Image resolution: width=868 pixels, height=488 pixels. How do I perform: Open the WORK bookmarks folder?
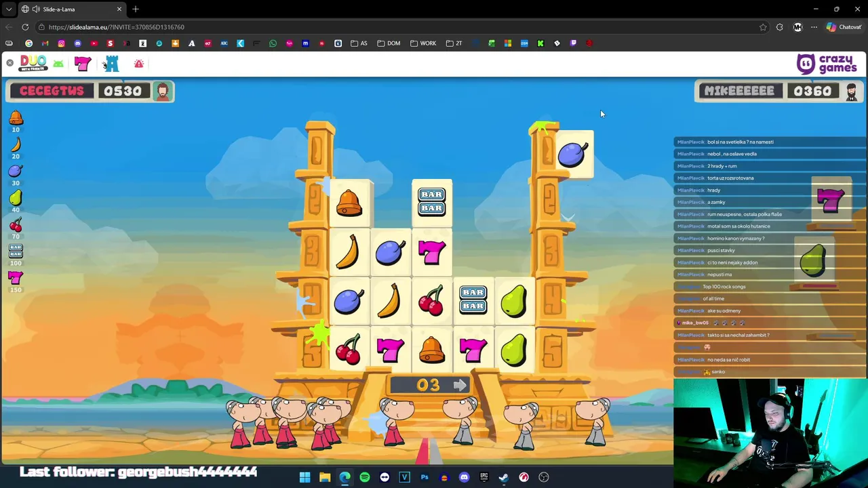click(x=423, y=43)
